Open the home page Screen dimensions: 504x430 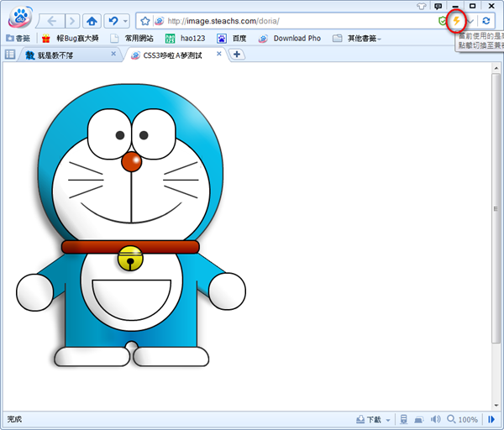click(x=92, y=20)
